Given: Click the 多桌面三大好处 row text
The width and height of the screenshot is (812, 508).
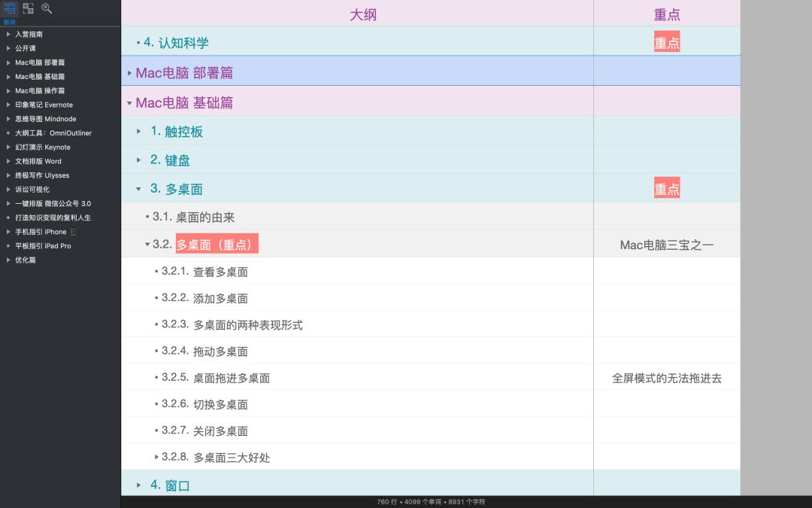Looking at the screenshot, I should 232,458.
